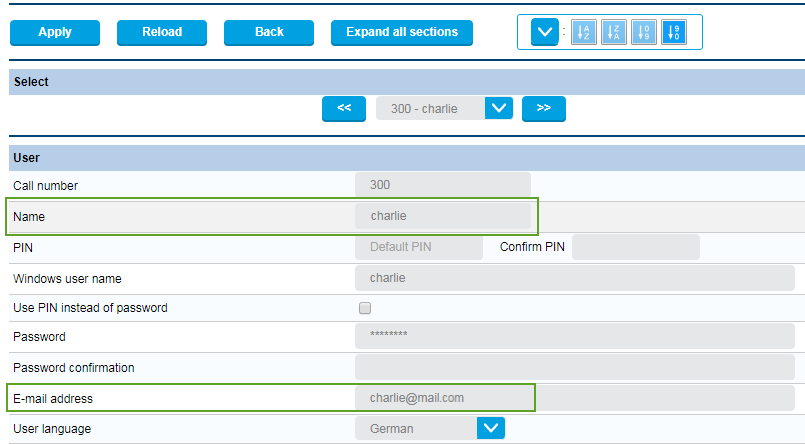Go to next user with >> button

543,109
